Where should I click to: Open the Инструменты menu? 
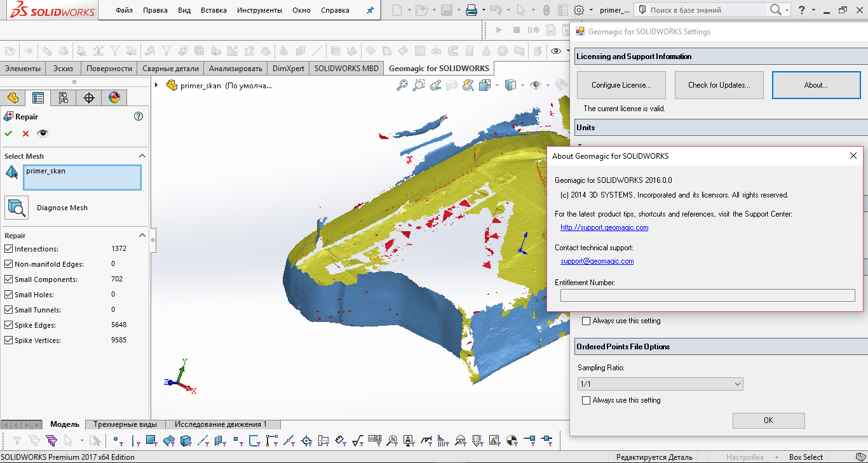point(259,10)
